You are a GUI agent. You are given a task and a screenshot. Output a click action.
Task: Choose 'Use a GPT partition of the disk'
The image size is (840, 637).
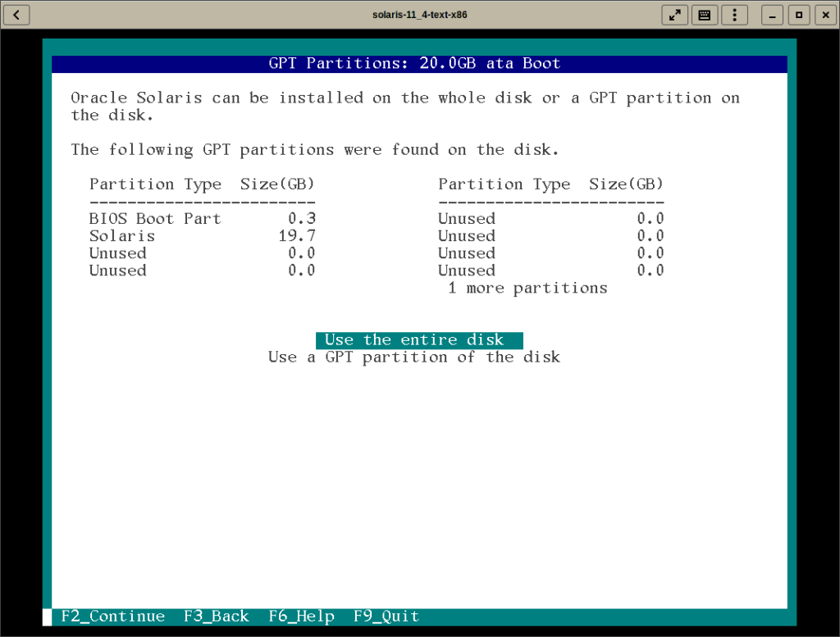pos(414,357)
